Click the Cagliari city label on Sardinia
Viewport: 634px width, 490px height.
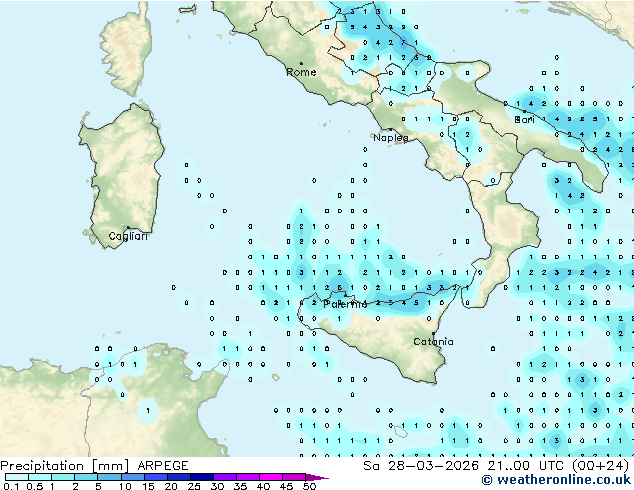[128, 236]
